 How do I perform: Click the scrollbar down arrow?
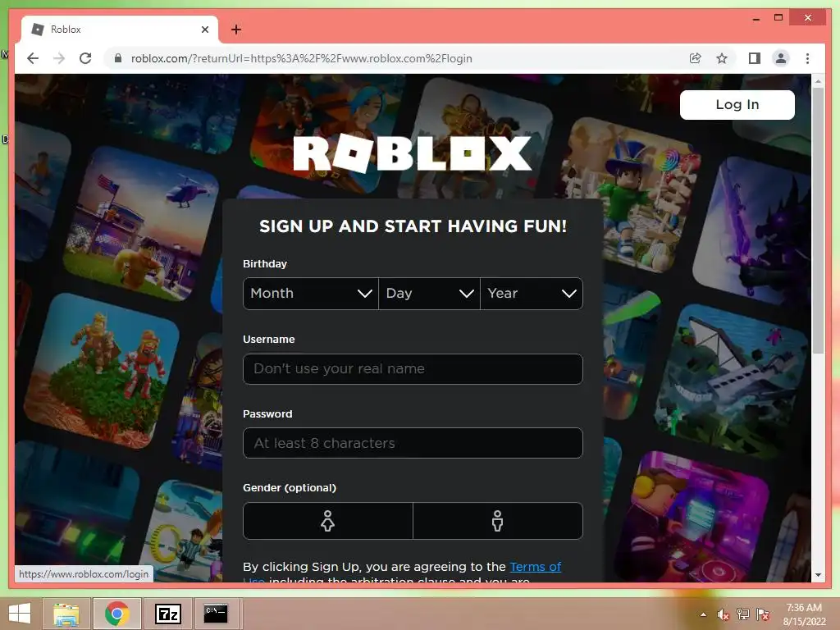[818, 575]
